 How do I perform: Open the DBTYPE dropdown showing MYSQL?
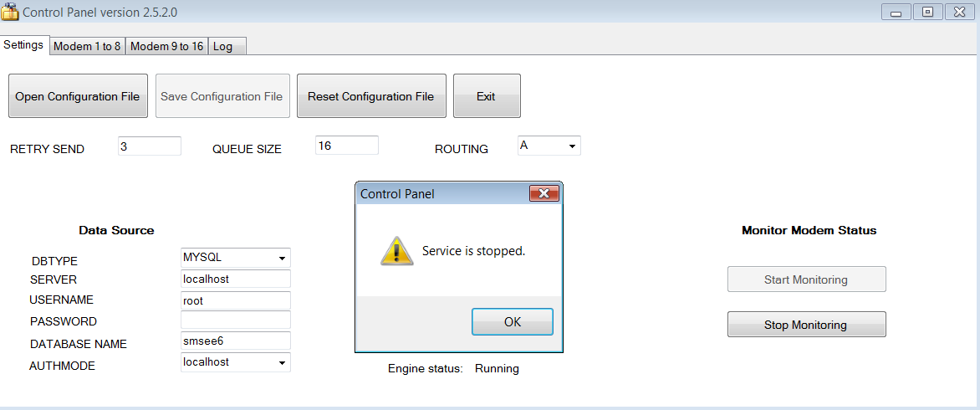282,258
